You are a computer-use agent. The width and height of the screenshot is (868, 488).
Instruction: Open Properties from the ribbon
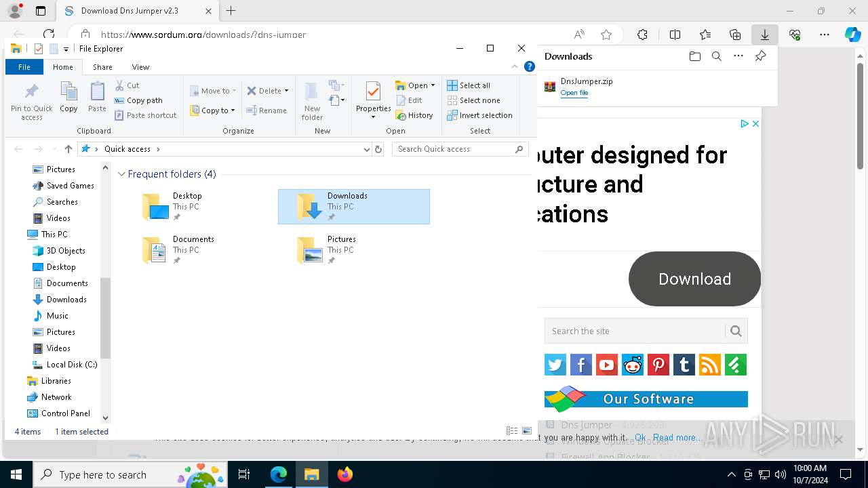374,100
